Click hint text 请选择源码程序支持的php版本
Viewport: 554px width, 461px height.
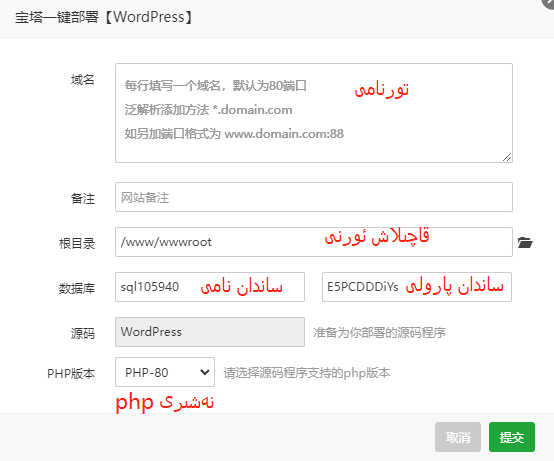pos(307,373)
